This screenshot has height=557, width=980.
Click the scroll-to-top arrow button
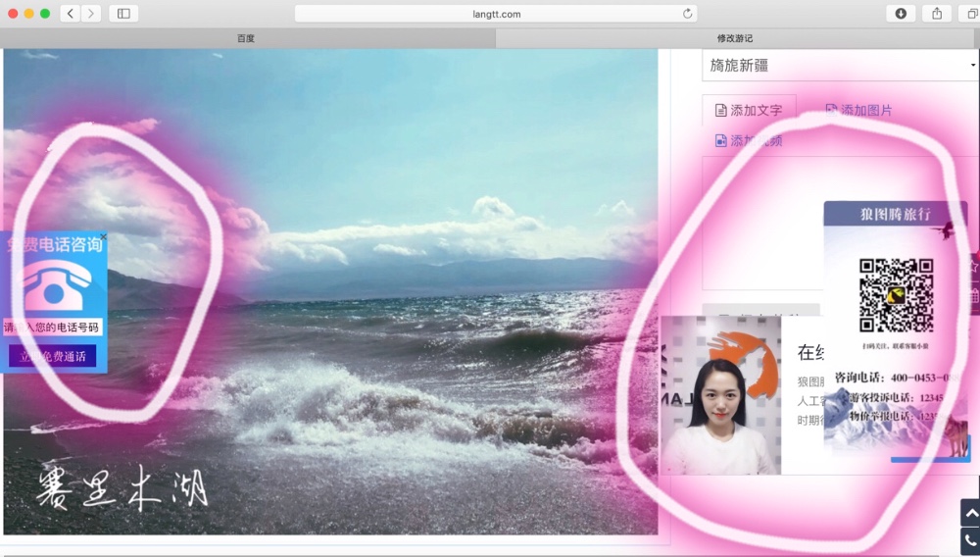(970, 513)
